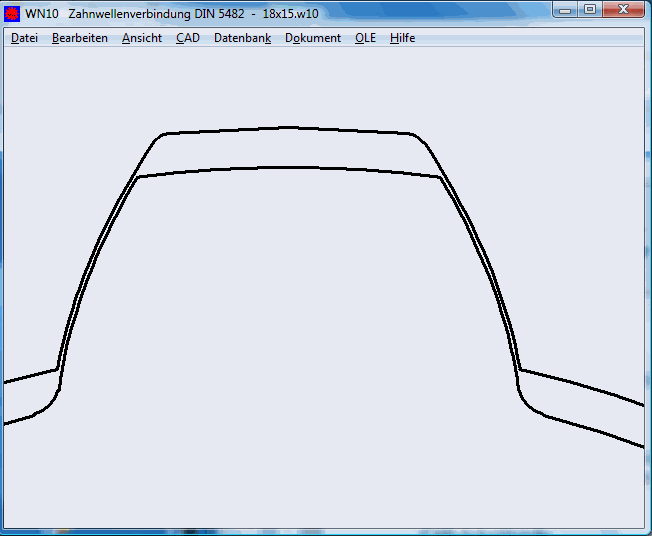652x536 pixels.
Task: Close the WN10 window
Action: point(625,10)
